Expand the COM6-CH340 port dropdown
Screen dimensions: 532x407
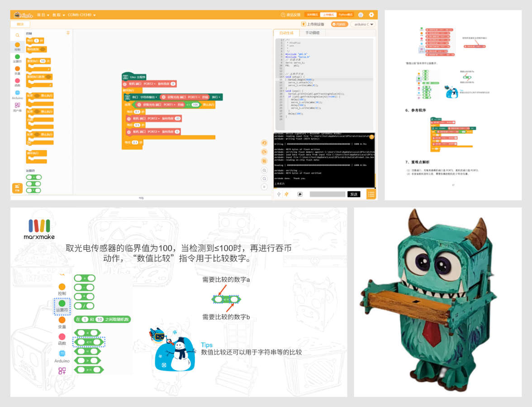tap(81, 15)
